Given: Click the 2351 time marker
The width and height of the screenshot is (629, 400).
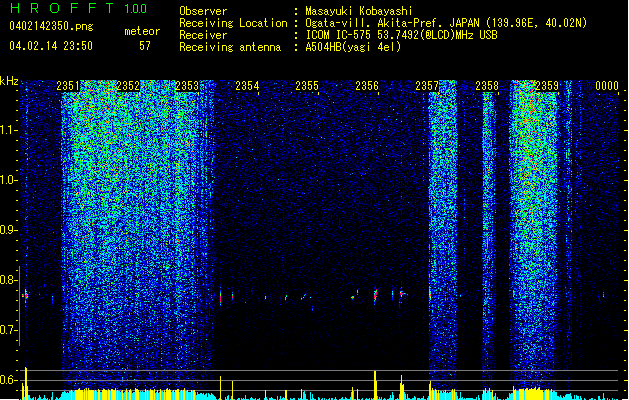Looking at the screenshot, I should point(68,86).
